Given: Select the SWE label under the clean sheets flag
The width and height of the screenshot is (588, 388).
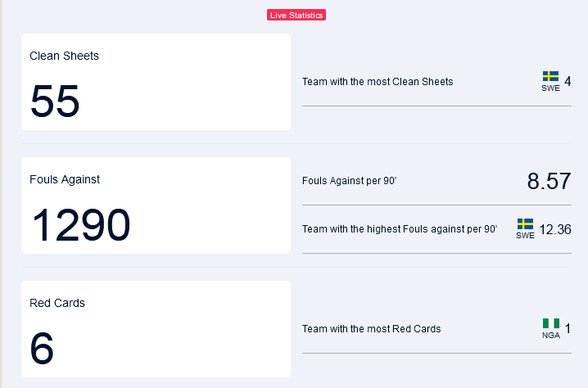Looking at the screenshot, I should 550,88.
